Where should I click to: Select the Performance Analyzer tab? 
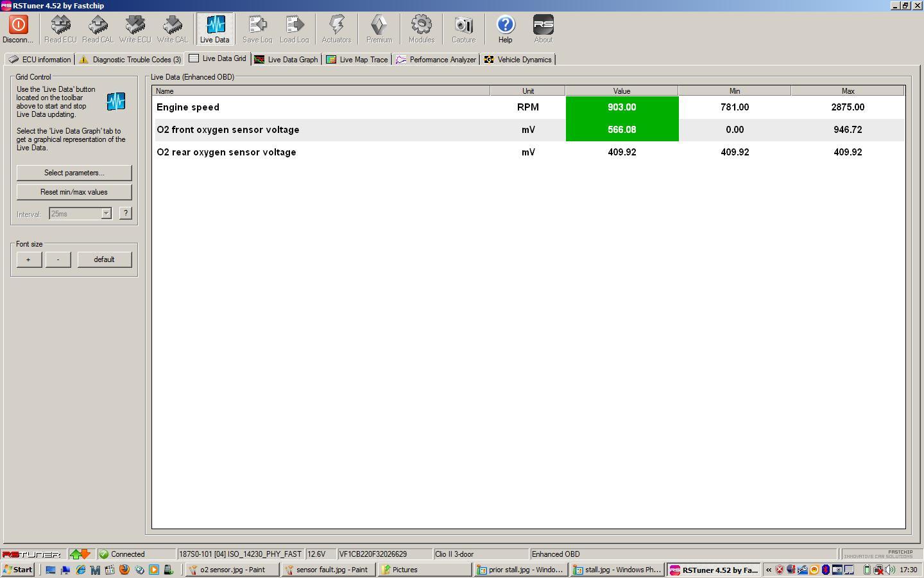click(436, 60)
